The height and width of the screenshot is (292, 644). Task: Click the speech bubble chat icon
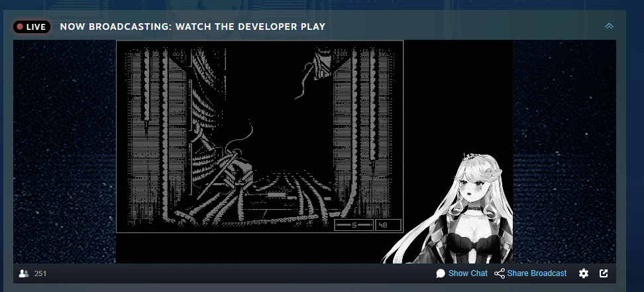click(x=441, y=273)
